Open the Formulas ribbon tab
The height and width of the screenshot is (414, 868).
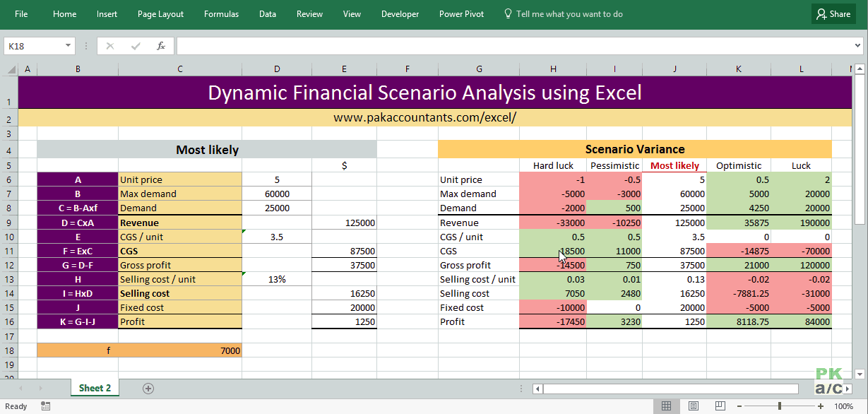(221, 14)
